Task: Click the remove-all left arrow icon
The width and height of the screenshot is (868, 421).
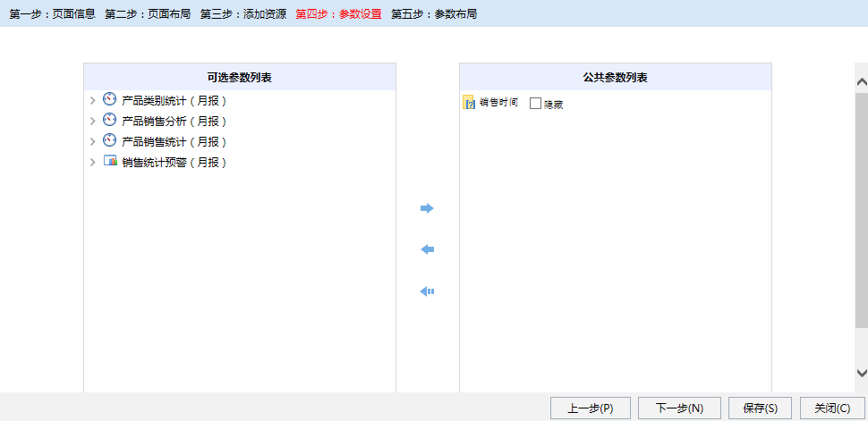Action: coord(427,291)
